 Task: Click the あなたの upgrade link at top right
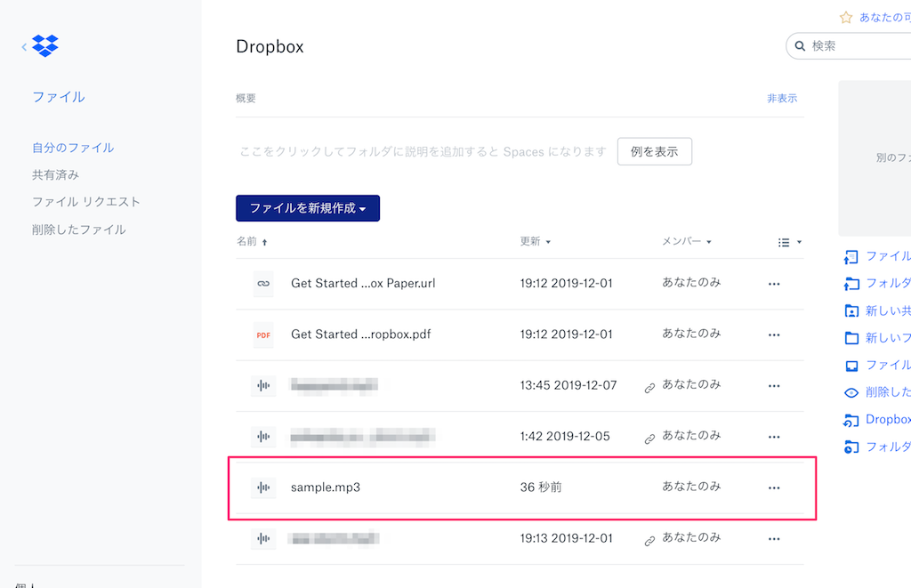pos(885,18)
